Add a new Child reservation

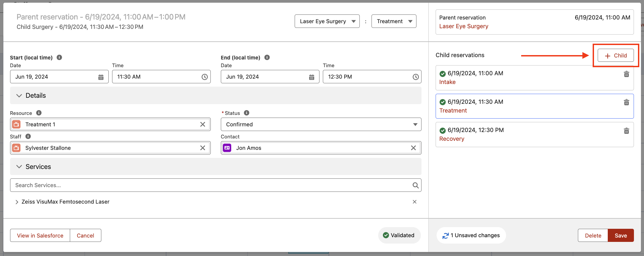[x=615, y=55]
